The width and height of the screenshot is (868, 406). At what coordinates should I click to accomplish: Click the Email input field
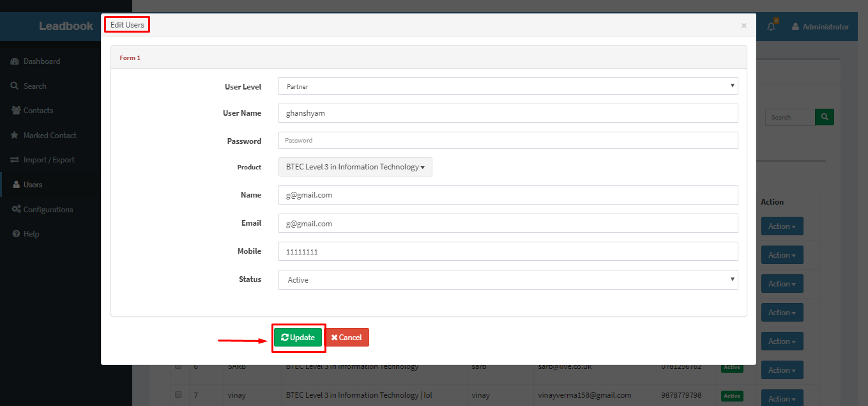point(508,223)
